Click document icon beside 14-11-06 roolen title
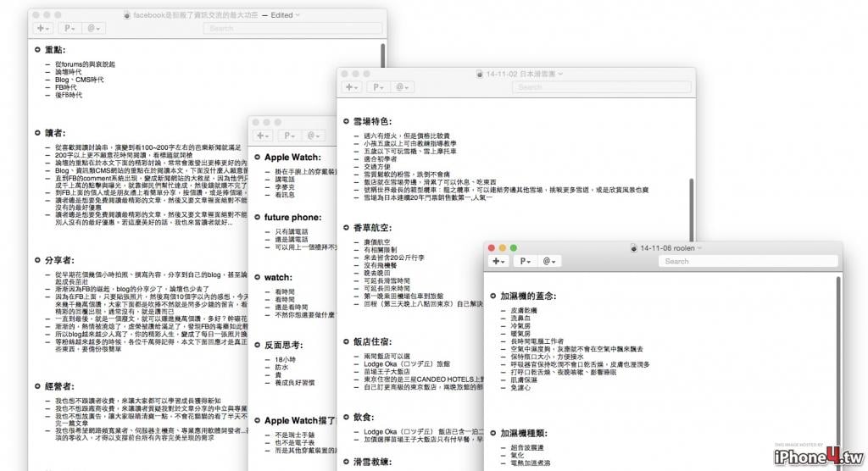The width and height of the screenshot is (868, 471). [x=634, y=248]
